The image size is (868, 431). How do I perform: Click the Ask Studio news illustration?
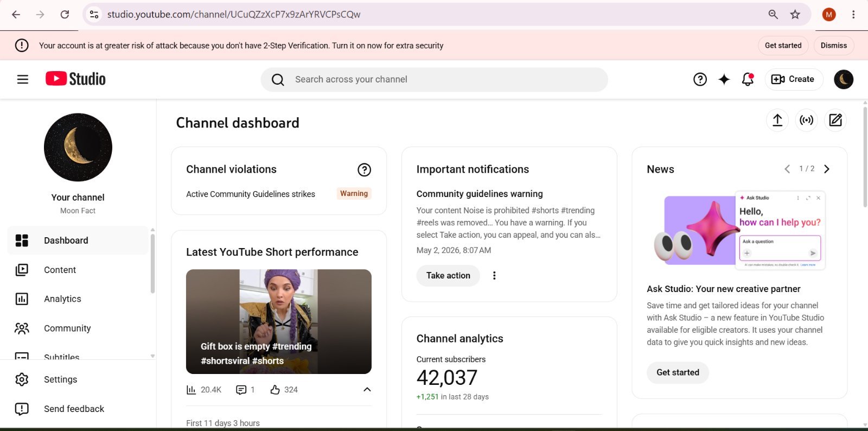[739, 230]
